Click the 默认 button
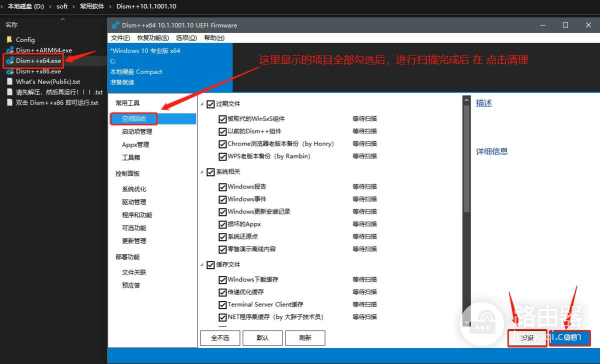Screen dimensions: 600x364 tap(262, 338)
